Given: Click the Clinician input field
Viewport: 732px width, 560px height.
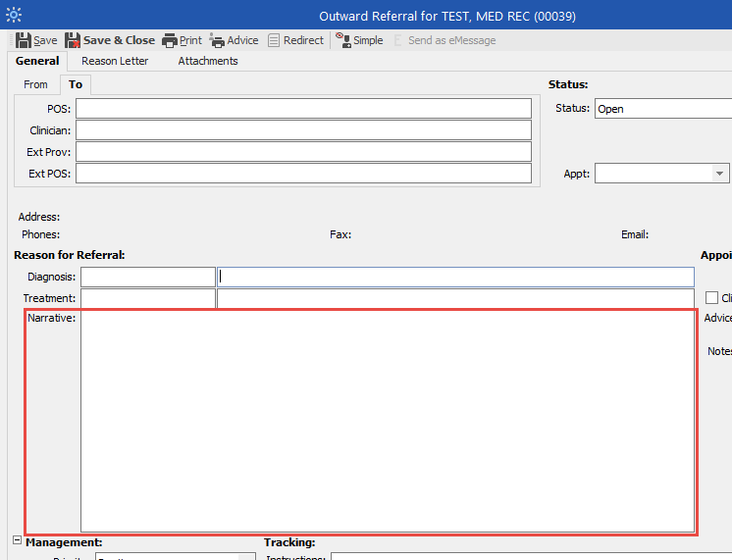Looking at the screenshot, I should (303, 130).
